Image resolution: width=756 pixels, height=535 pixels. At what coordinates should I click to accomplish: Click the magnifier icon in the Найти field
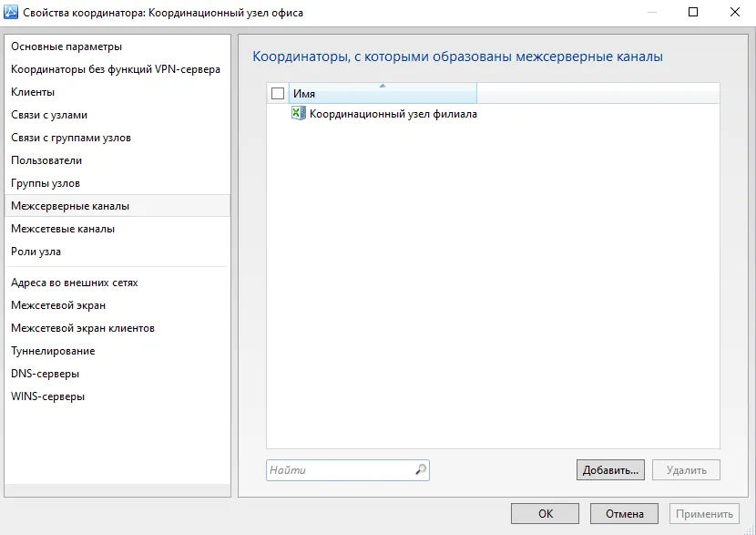click(x=421, y=470)
